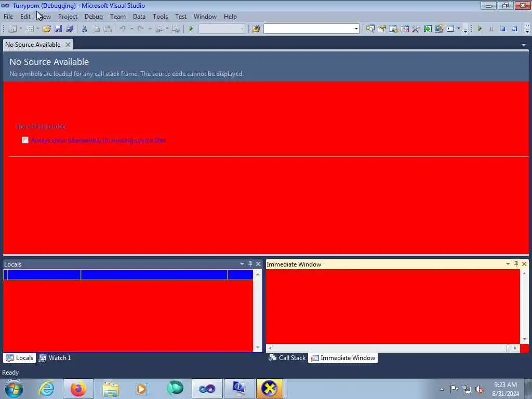Click inside the Find combo input field
Screen dimensions: 532x399
pyautogui.click(x=309, y=29)
